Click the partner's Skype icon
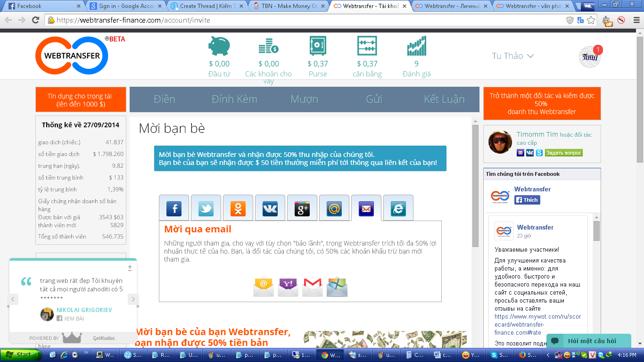The image size is (644, 362). pos(539,153)
